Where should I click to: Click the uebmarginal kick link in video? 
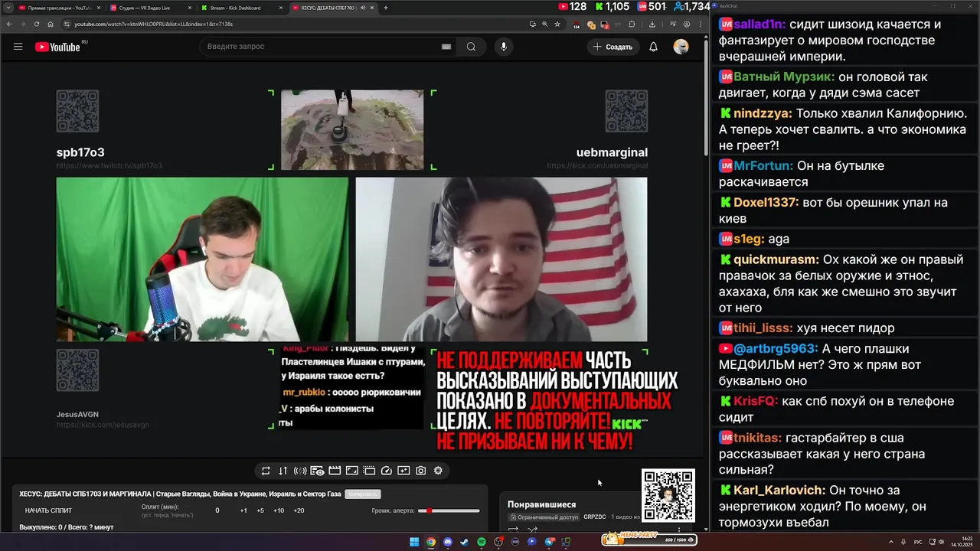click(597, 165)
